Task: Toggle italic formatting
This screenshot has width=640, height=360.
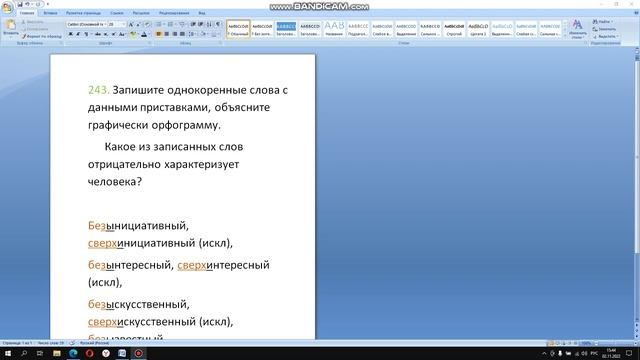Action: (78, 34)
